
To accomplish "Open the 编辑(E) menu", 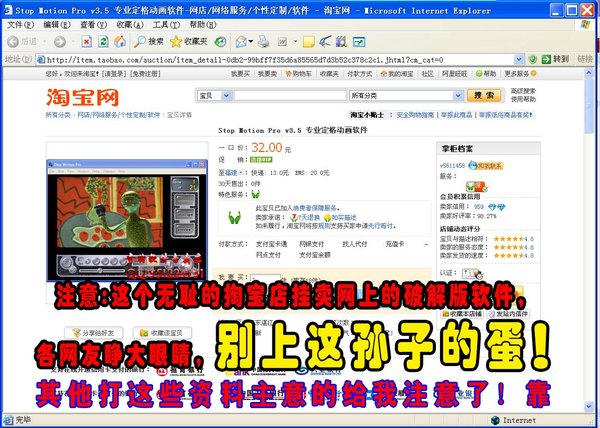I will point(57,25).
